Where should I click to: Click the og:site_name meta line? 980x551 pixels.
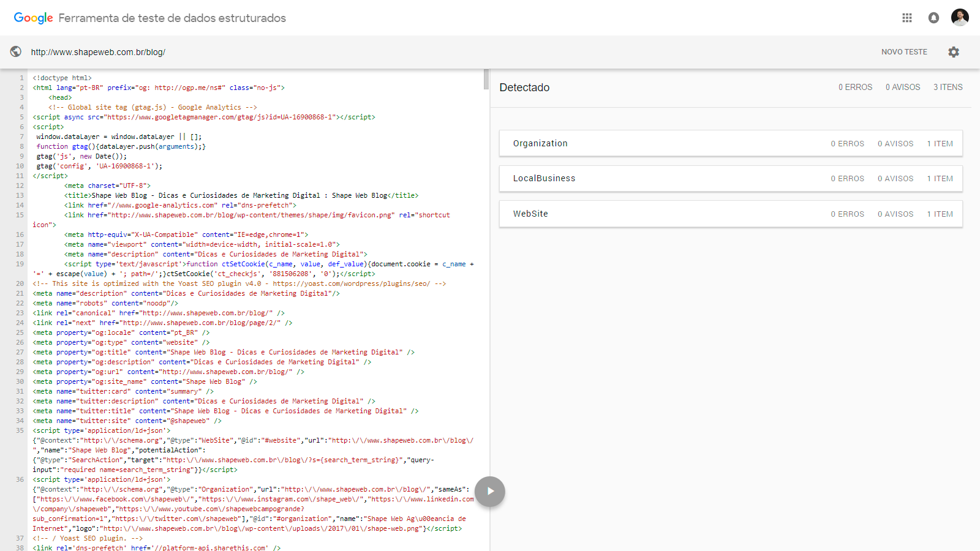coord(145,381)
